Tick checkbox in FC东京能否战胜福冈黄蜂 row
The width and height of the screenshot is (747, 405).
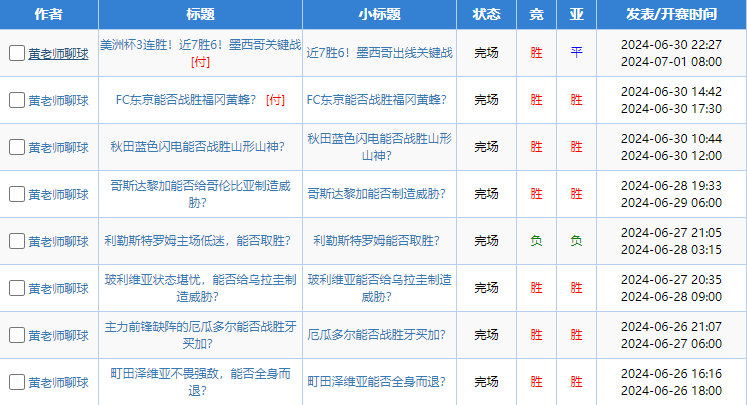tap(17, 100)
